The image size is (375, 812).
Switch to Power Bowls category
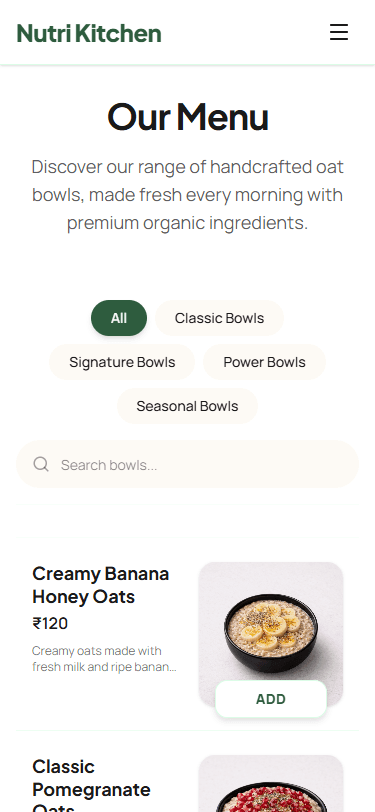pos(264,362)
